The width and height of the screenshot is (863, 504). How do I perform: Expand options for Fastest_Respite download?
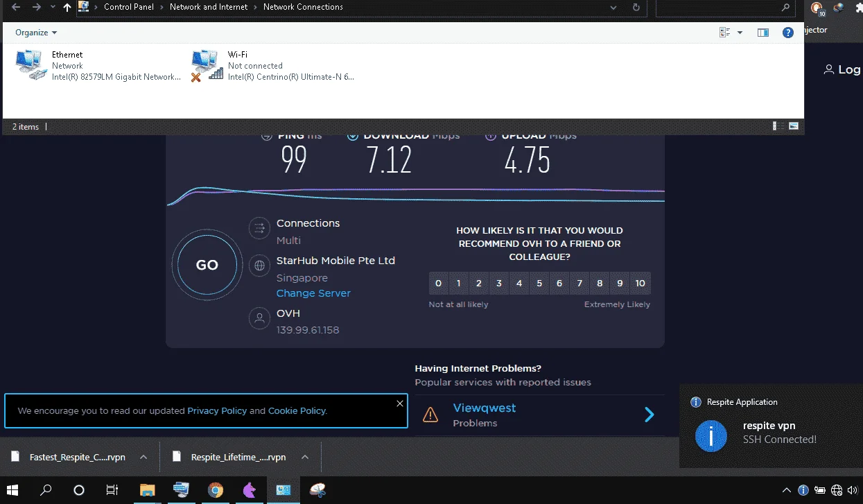point(143,457)
